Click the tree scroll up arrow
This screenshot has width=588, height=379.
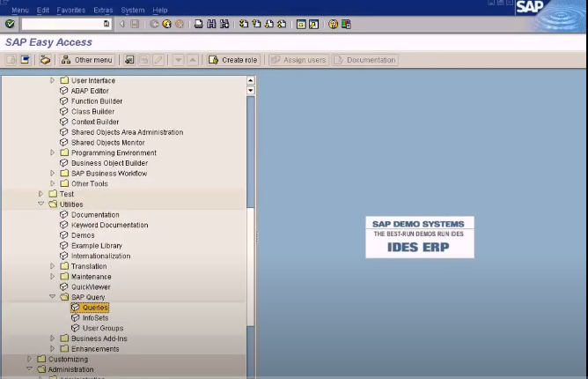[251, 80]
